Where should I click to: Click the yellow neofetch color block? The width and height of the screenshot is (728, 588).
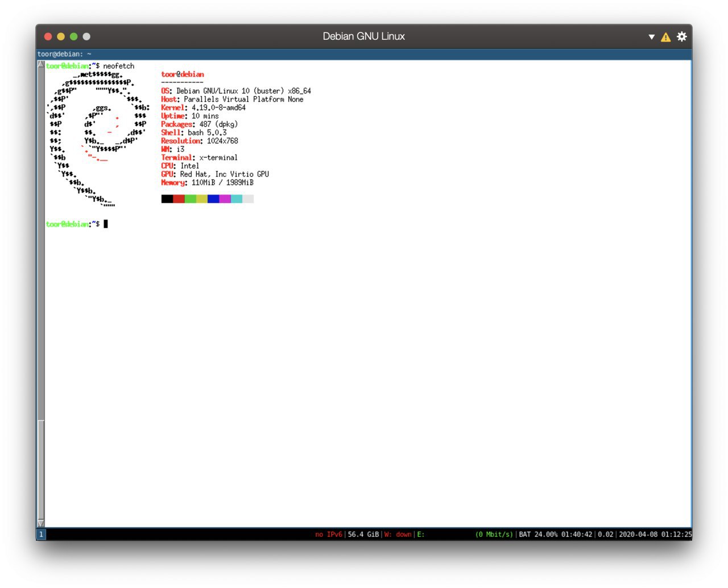coord(202,199)
